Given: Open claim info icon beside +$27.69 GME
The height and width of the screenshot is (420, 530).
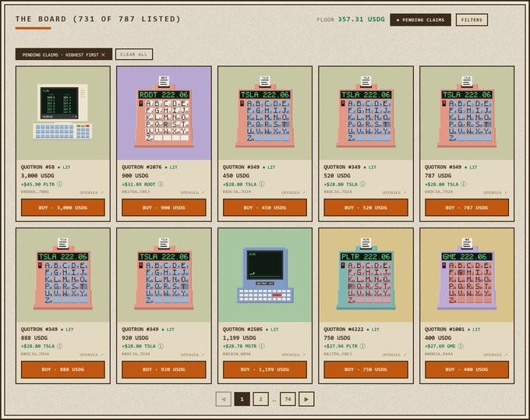Looking at the screenshot, I should (x=461, y=346).
